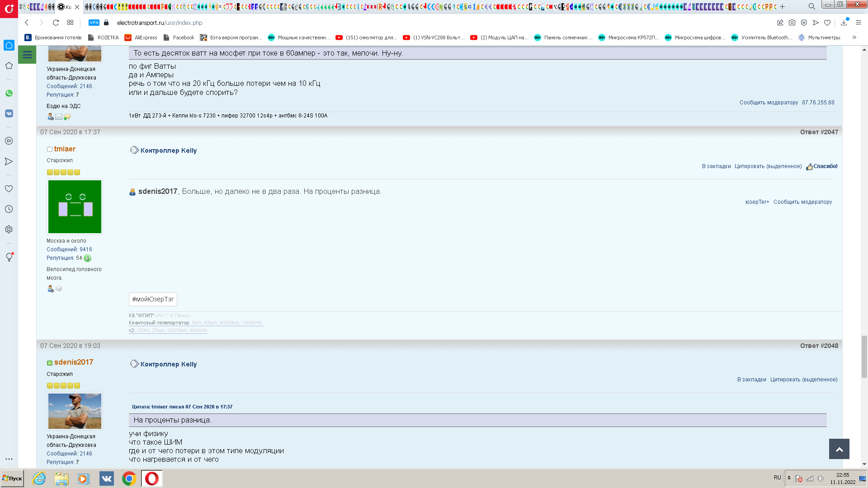Image resolution: width=868 pixels, height=488 pixels.
Task: Take snapshot with camera icon
Action: 792,23
